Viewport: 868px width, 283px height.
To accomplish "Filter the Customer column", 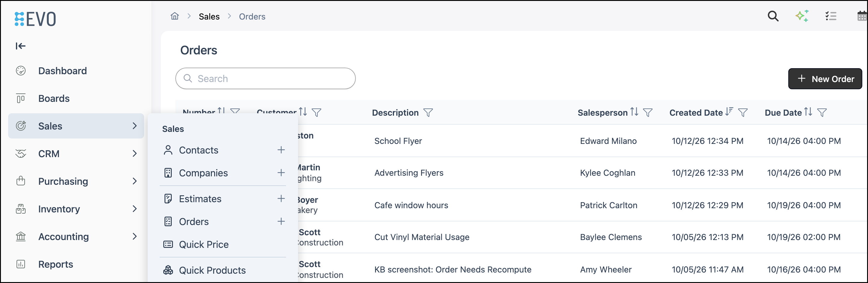I will coord(316,112).
